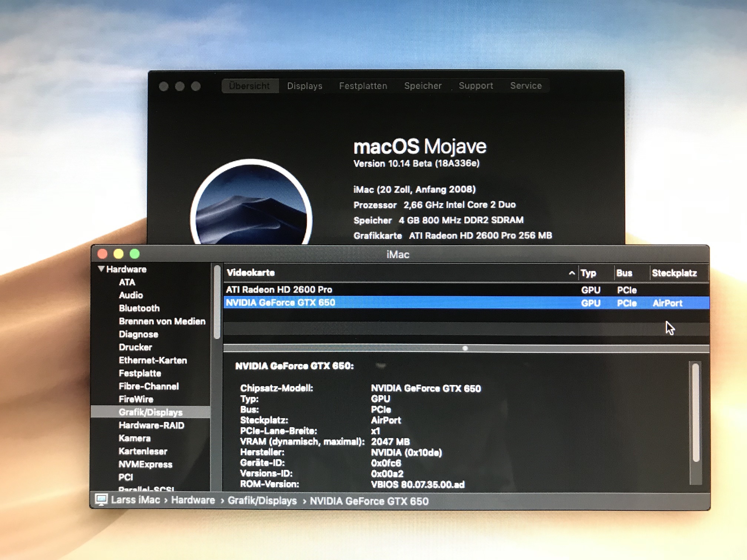
Task: Click Hardware in the bottom path bar
Action: pyautogui.click(x=193, y=500)
